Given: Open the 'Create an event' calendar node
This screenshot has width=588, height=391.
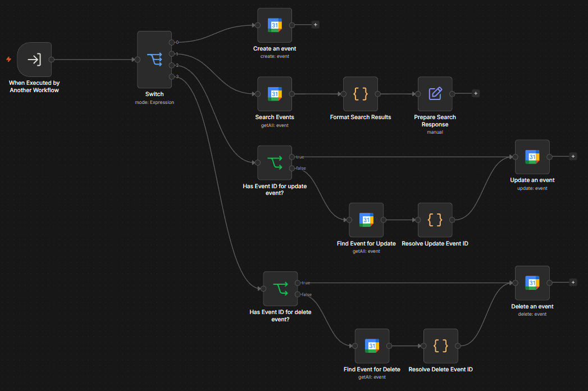Looking at the screenshot, I should tap(275, 25).
